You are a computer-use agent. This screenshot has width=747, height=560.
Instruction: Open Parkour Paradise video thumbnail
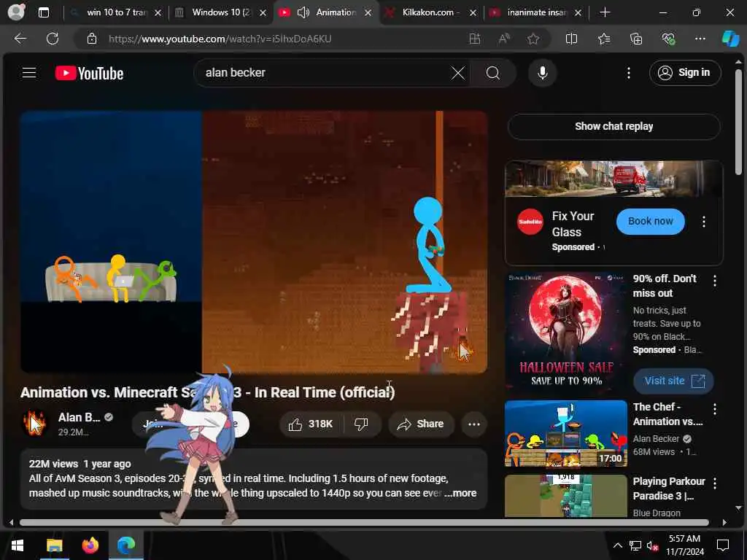pyautogui.click(x=566, y=496)
